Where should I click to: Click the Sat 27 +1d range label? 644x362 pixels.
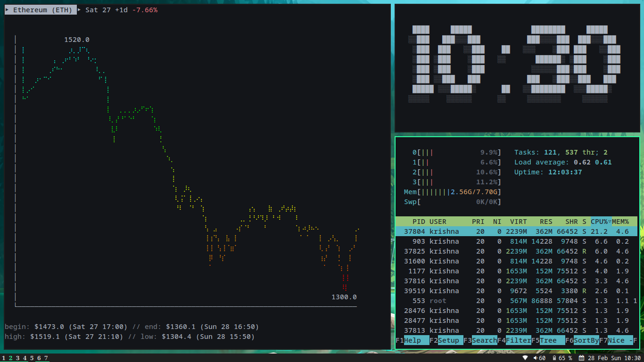(x=107, y=9)
